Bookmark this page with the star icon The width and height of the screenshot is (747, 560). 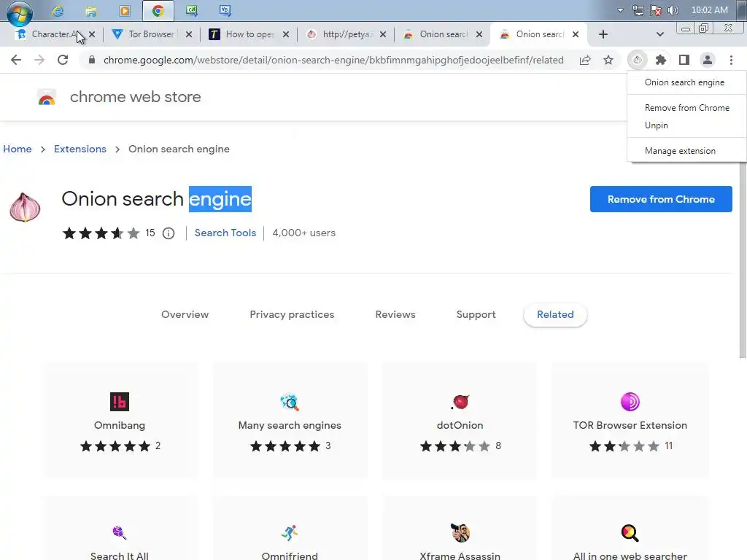coord(608,60)
